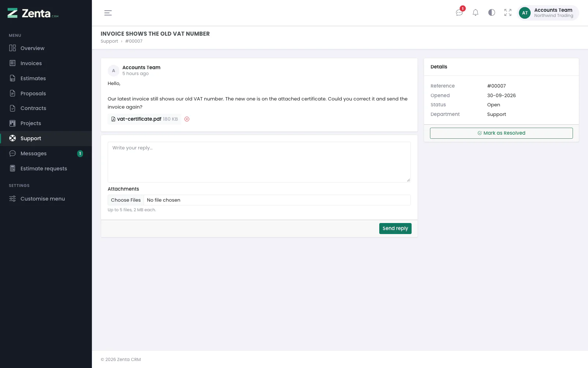588x368 pixels.
Task: Click the AT avatar circle
Action: tap(525, 13)
